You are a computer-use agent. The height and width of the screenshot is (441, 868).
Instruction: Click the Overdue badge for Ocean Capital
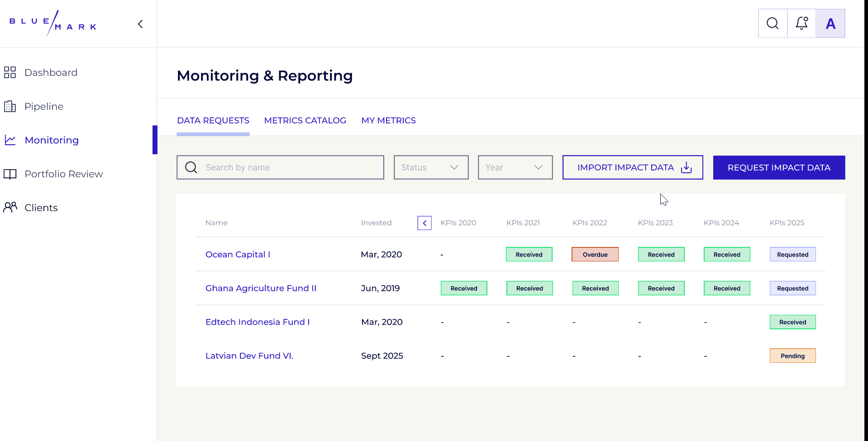point(595,255)
